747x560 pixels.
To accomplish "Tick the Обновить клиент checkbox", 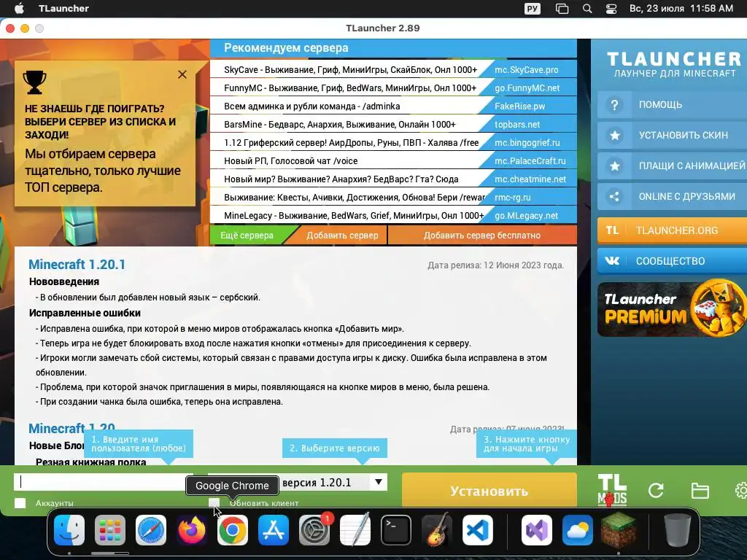I will pos(214,503).
